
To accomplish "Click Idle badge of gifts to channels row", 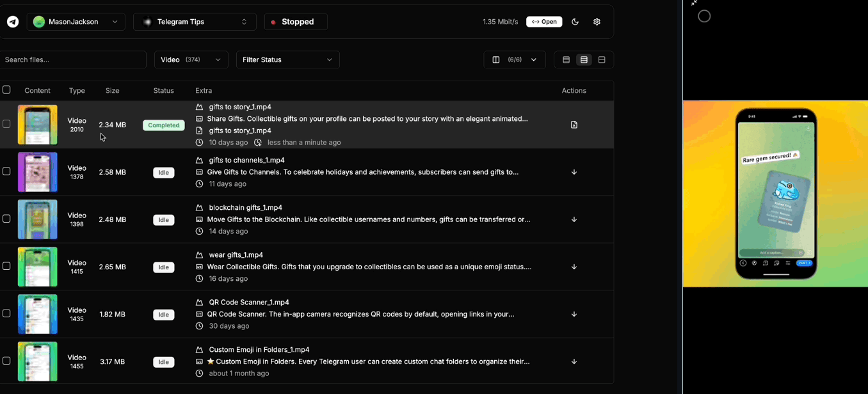I will coord(164,173).
